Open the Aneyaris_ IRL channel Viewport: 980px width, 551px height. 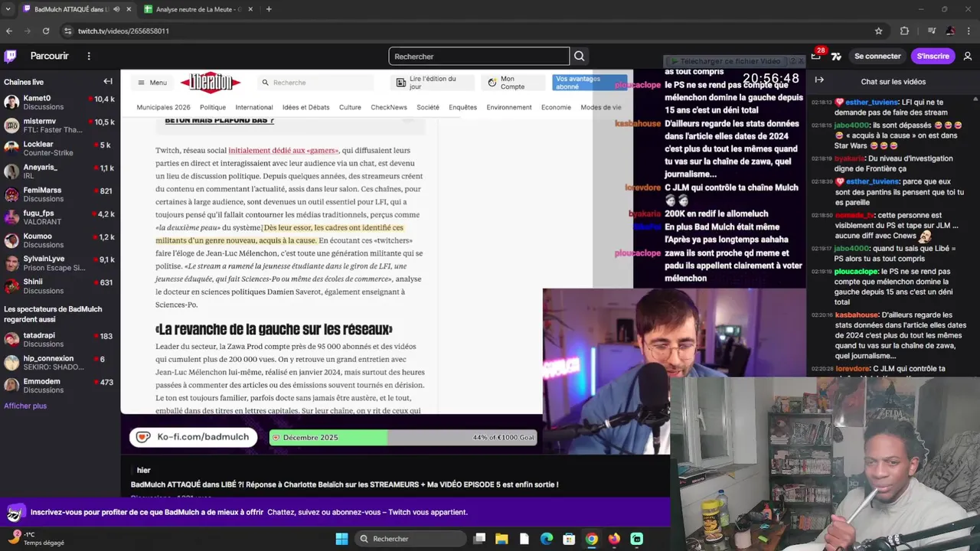(x=60, y=171)
